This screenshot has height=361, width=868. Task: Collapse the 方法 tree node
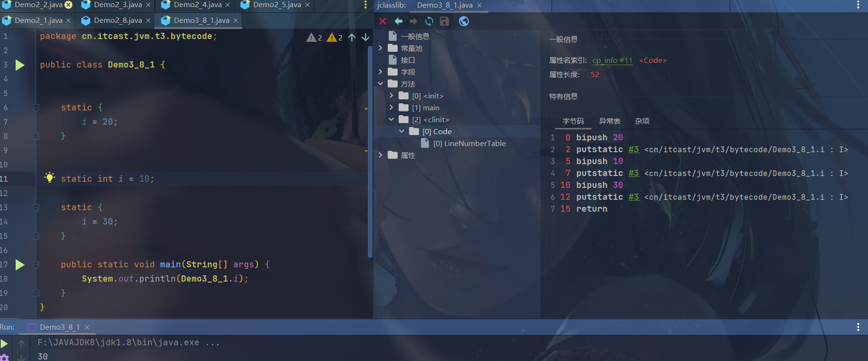tap(381, 84)
